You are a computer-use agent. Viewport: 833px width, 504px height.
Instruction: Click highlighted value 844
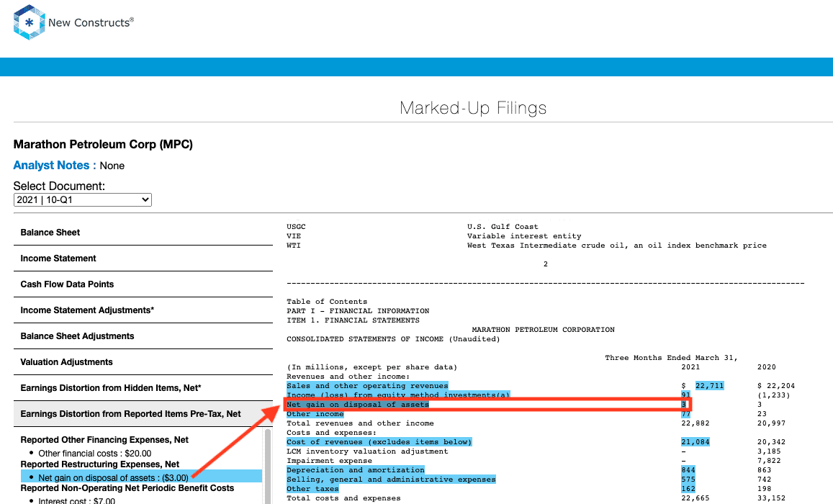click(688, 470)
